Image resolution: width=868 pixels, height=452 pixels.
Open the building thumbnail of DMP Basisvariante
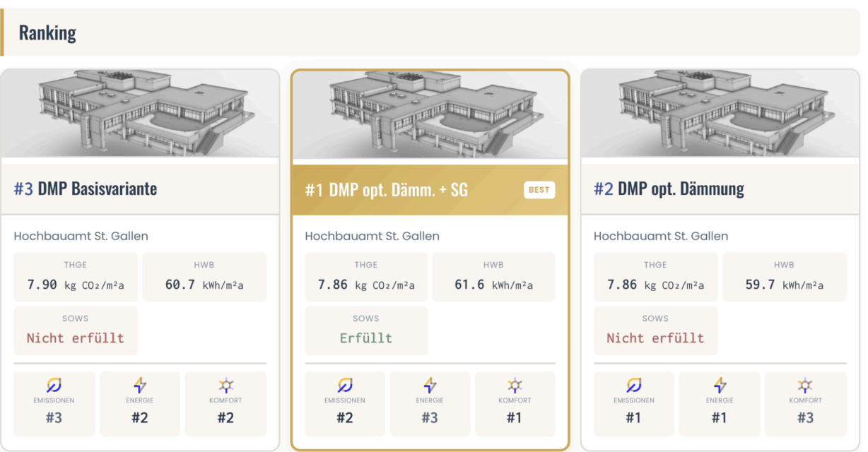click(x=140, y=114)
